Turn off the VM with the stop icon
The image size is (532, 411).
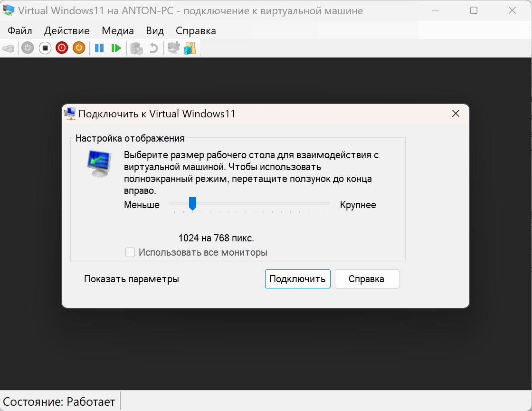(45, 48)
